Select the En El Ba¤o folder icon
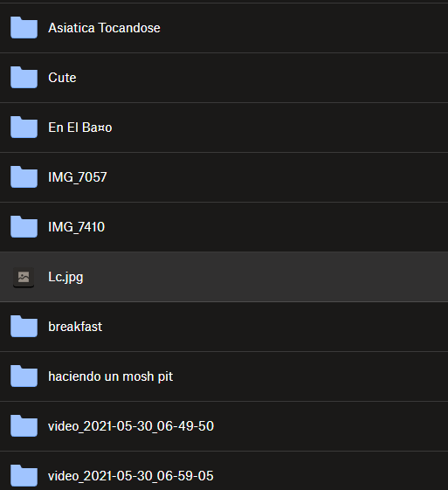448x490 pixels. click(24, 128)
